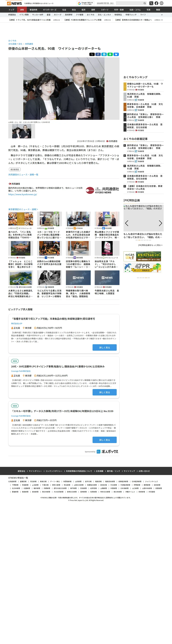The height and width of the screenshot is (644, 172).
Task: Open [PR]特別企画をもっと見る link
Action: coord(150,245)
